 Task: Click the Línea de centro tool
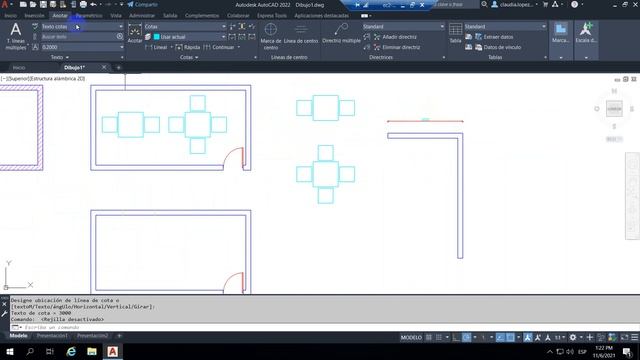point(301,34)
